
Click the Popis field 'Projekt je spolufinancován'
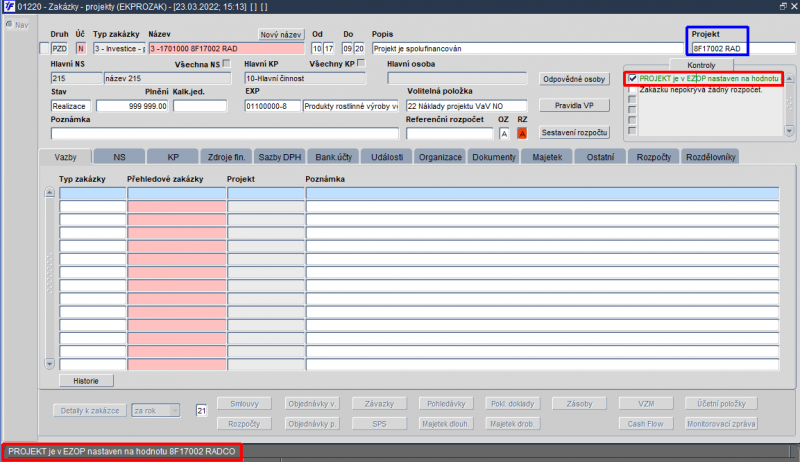pos(527,48)
